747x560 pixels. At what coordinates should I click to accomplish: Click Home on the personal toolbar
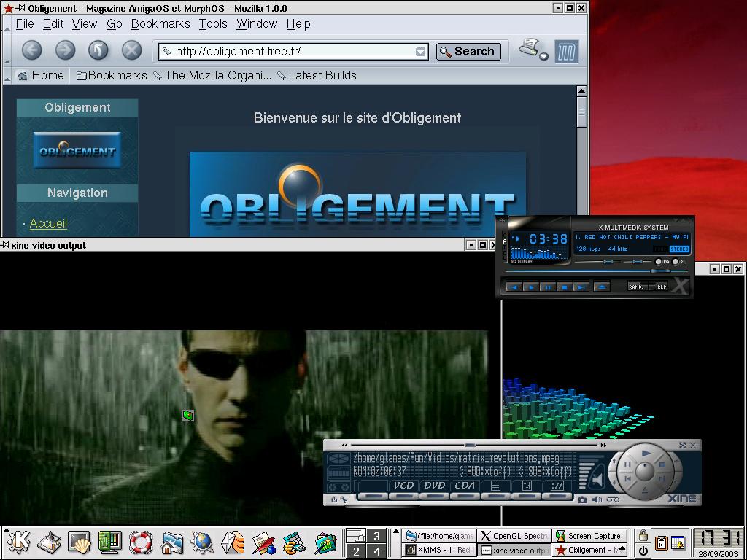point(41,76)
